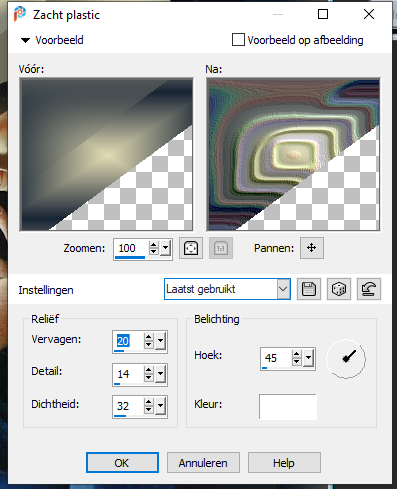Click the Annuleren button

[203, 462]
